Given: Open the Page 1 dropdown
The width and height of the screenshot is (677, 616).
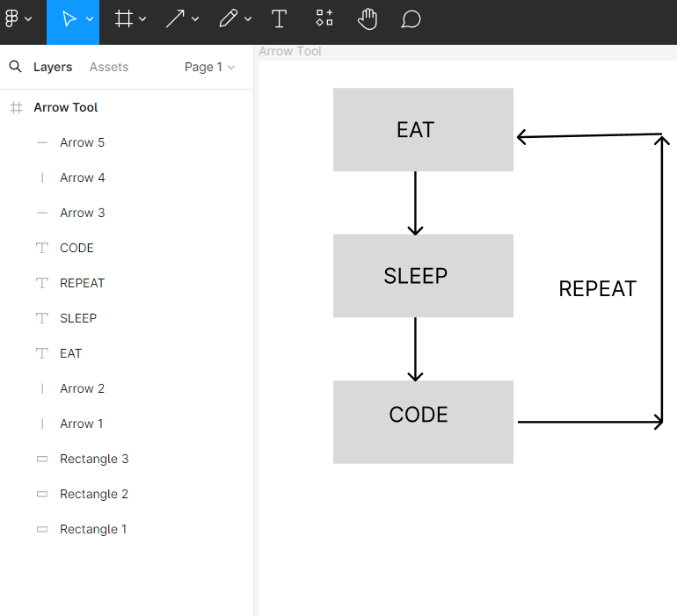Looking at the screenshot, I should tap(209, 67).
